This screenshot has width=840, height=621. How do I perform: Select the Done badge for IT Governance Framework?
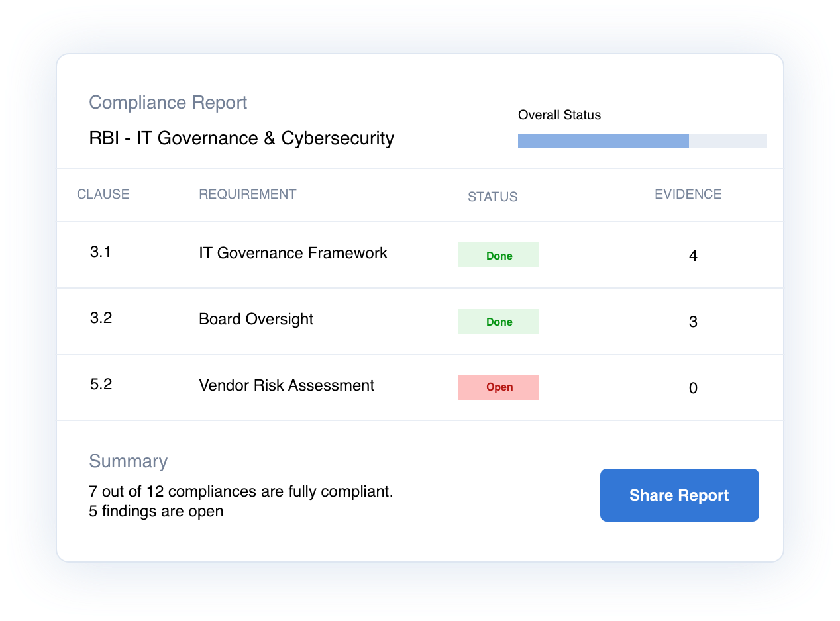tap(498, 256)
